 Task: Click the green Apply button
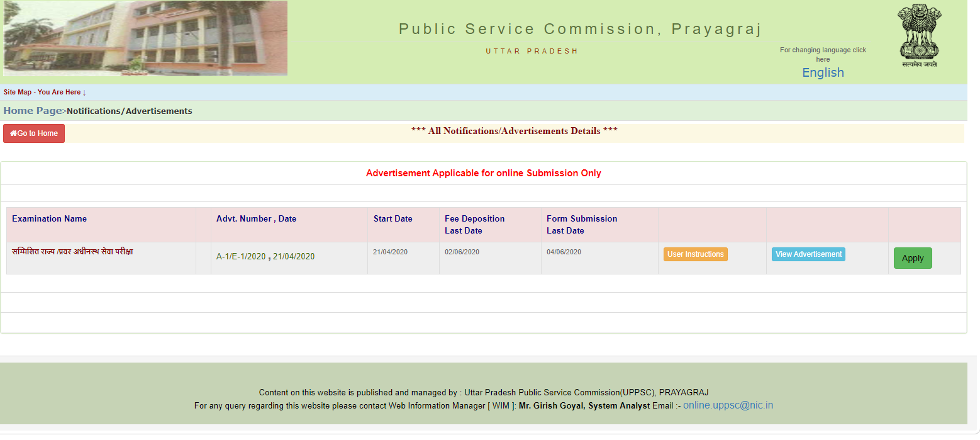point(913,258)
